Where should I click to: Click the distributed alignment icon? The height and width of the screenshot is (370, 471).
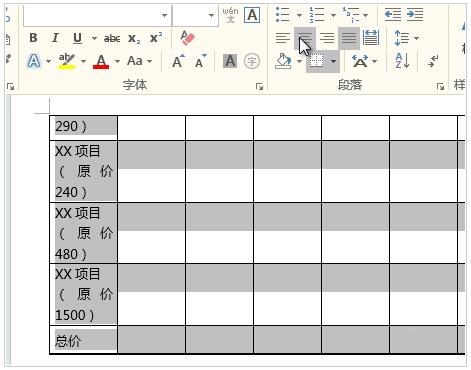371,38
